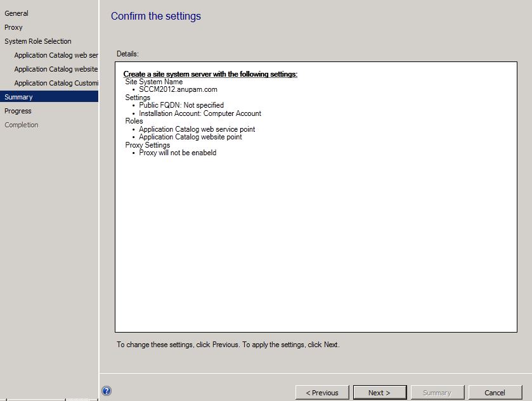Image resolution: width=532 pixels, height=401 pixels.
Task: Select the General step in the sidebar
Action: point(16,13)
